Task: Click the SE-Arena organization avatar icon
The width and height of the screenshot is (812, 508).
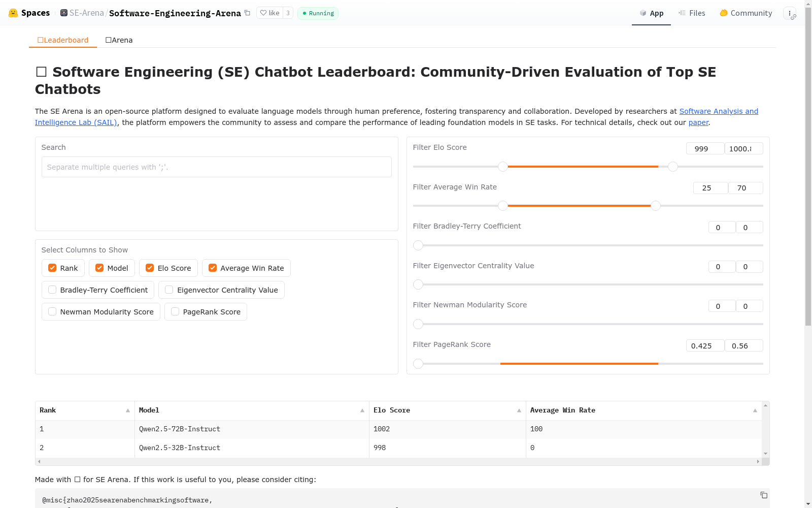Action: (64, 13)
